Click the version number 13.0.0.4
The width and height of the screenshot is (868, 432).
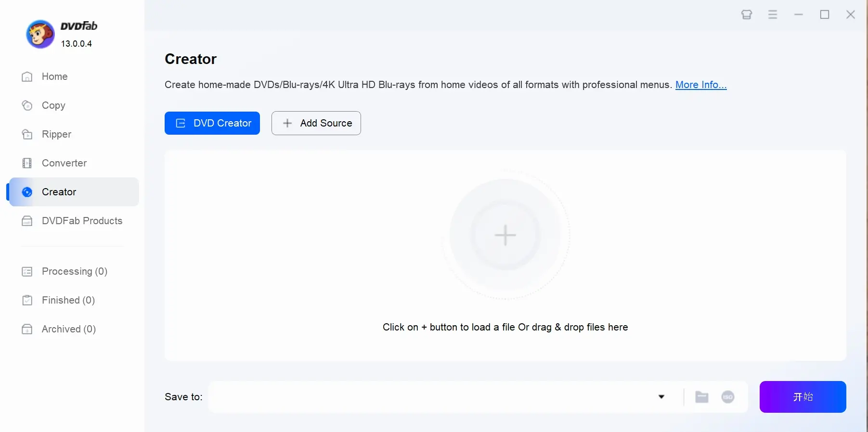[77, 43]
